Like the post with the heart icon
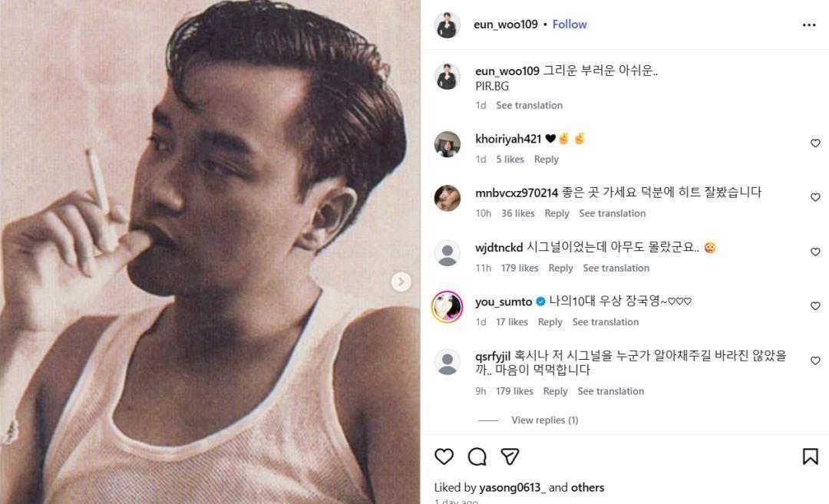Screen dimensions: 829x504 pos(444,456)
